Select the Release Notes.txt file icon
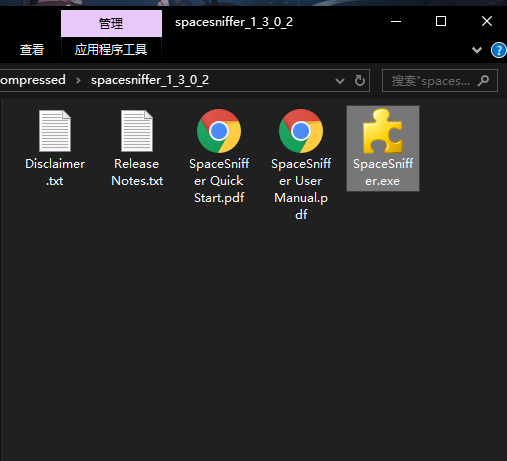 pos(137,131)
